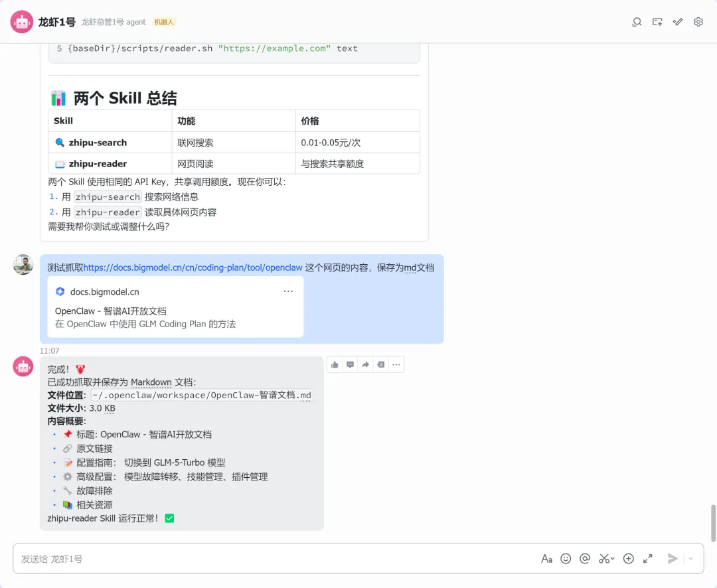717x588 pixels.
Task: Click the zhipu-search table cell
Action: (110, 142)
